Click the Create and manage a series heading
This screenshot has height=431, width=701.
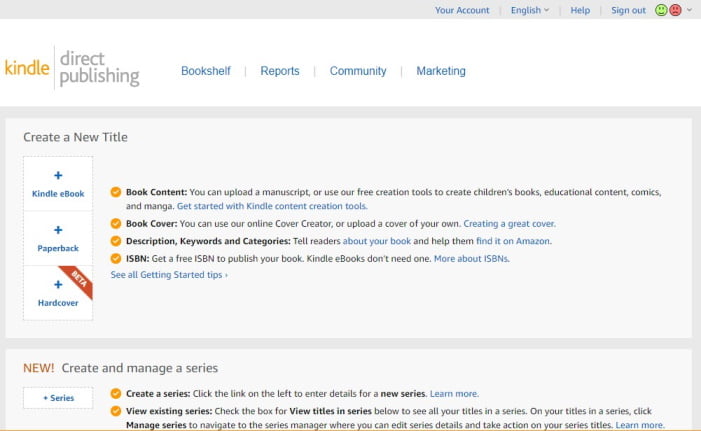(x=140, y=368)
